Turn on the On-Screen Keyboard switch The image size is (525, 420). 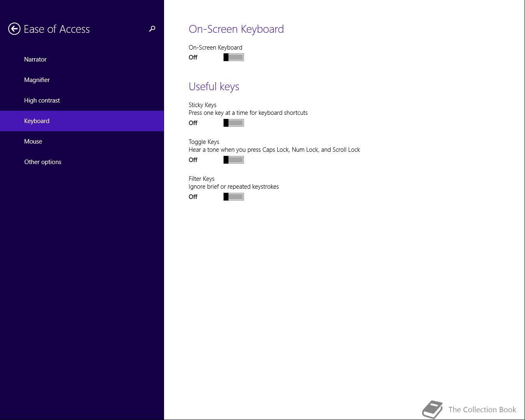(x=234, y=57)
